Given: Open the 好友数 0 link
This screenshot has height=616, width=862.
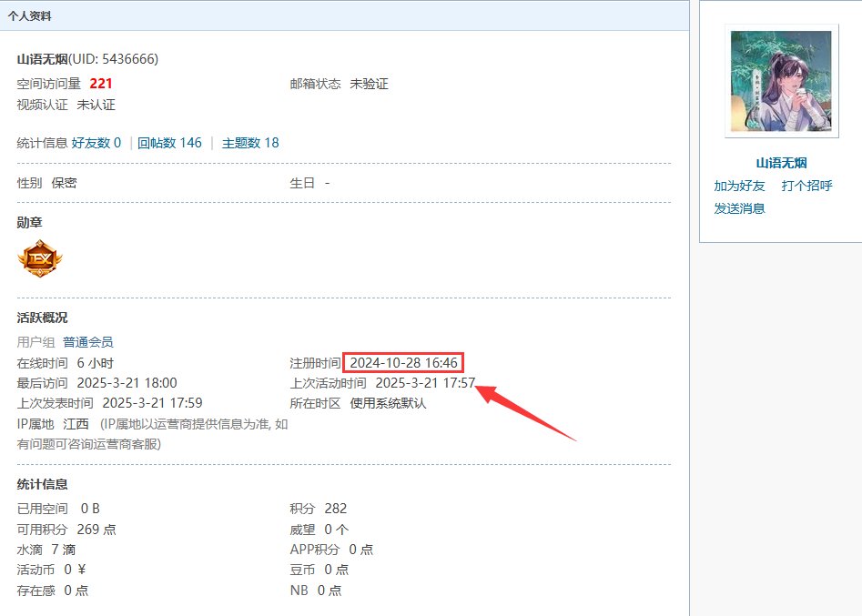Looking at the screenshot, I should [x=96, y=143].
